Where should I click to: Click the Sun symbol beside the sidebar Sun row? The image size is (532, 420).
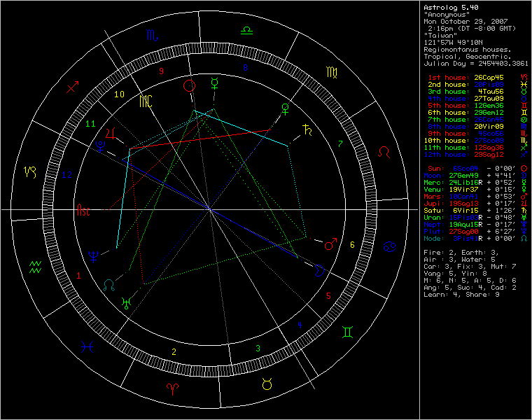524,168
